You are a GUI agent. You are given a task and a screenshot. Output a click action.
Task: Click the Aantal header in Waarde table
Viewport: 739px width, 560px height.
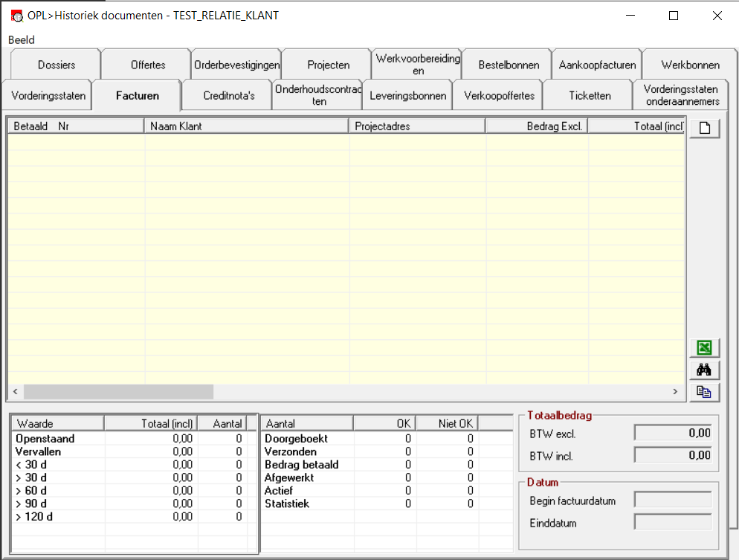[x=222, y=424]
